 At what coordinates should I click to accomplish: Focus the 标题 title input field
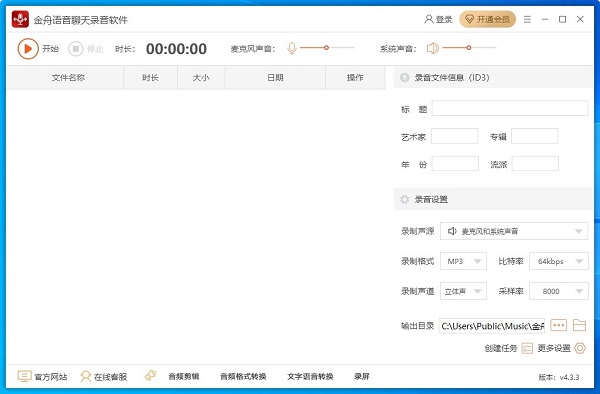pos(510,108)
